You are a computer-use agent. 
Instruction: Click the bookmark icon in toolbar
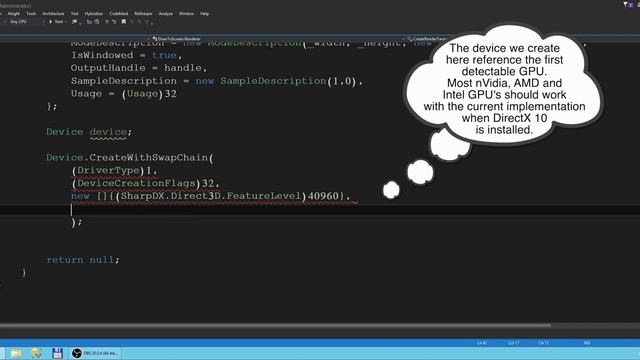[124, 22]
